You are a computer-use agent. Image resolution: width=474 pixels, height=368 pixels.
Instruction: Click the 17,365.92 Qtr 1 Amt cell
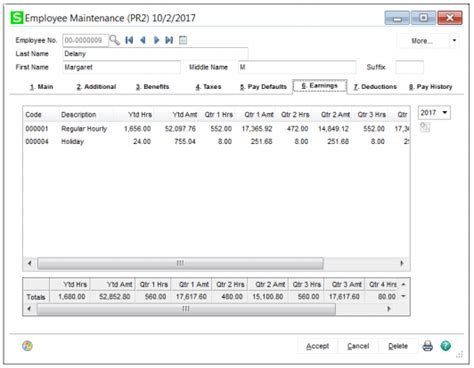[257, 129]
